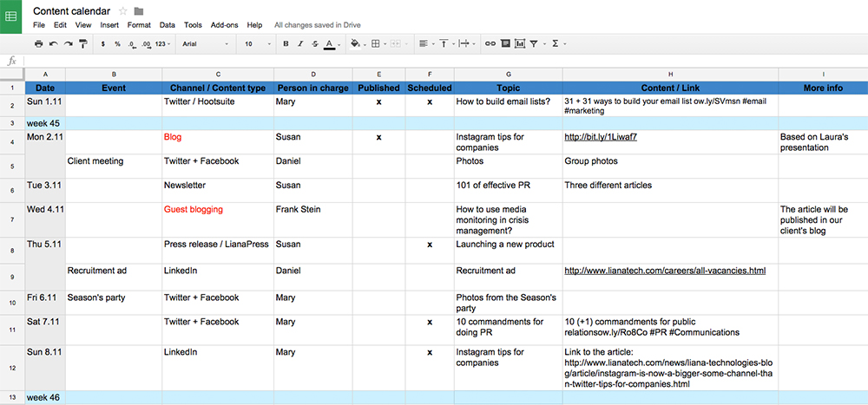Open the Text wrapping dropdown
868x405 pixels.
click(x=467, y=43)
